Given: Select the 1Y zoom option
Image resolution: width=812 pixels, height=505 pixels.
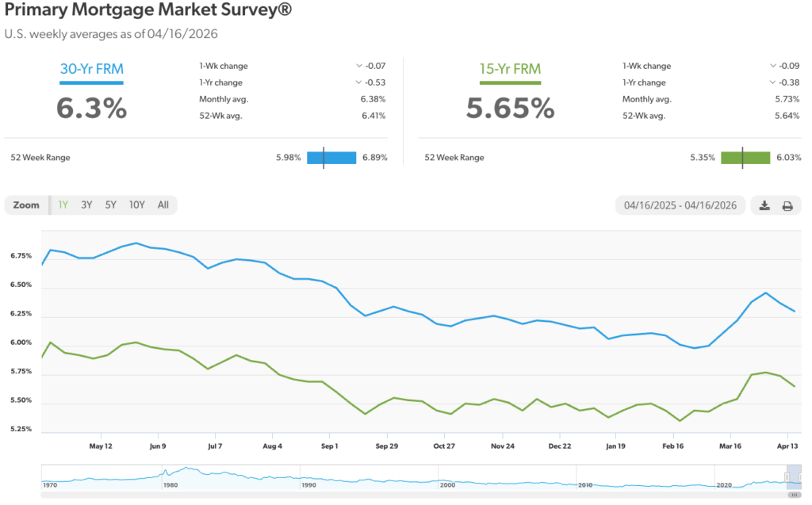Looking at the screenshot, I should click(63, 205).
